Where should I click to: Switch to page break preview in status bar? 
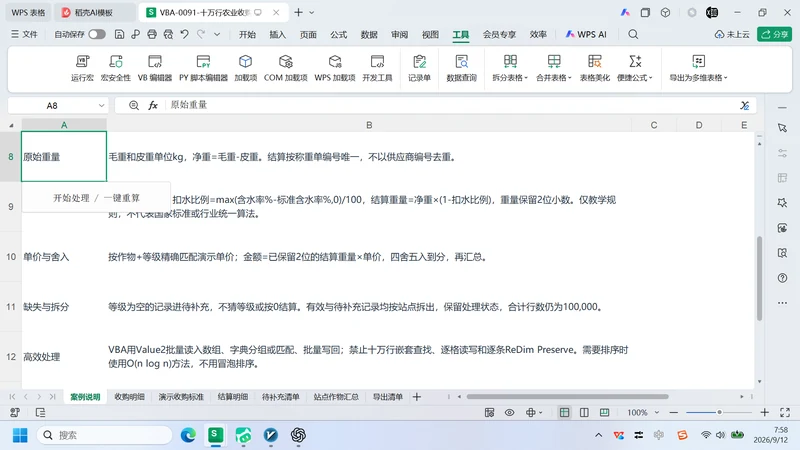click(x=604, y=412)
